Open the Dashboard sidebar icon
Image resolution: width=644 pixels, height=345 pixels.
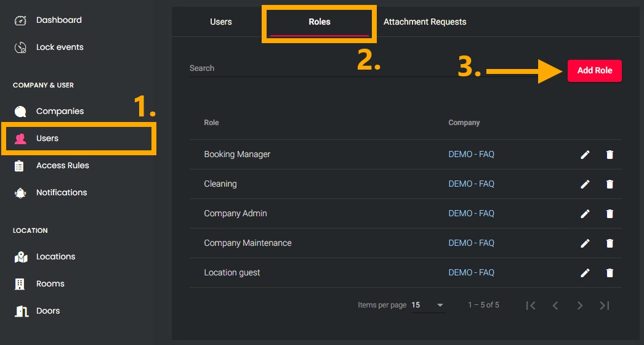20,20
